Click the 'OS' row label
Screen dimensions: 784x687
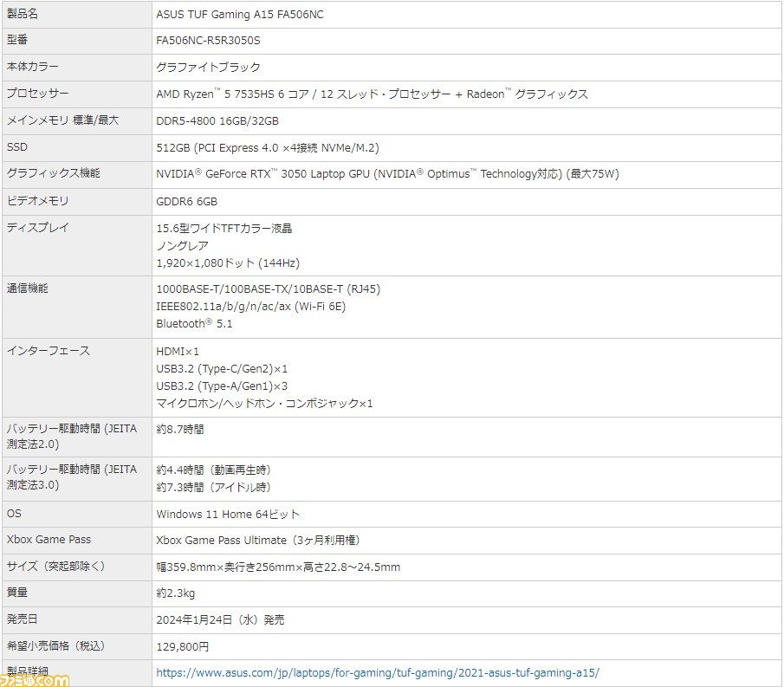14,514
